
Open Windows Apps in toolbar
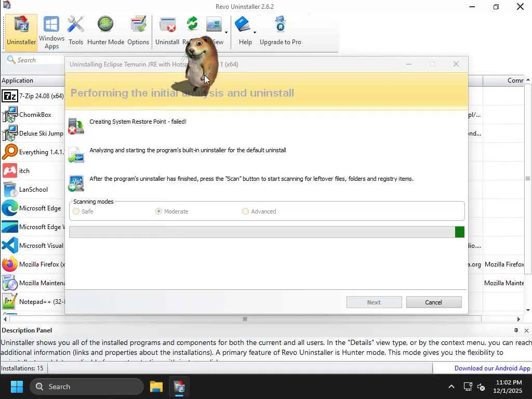click(x=51, y=33)
